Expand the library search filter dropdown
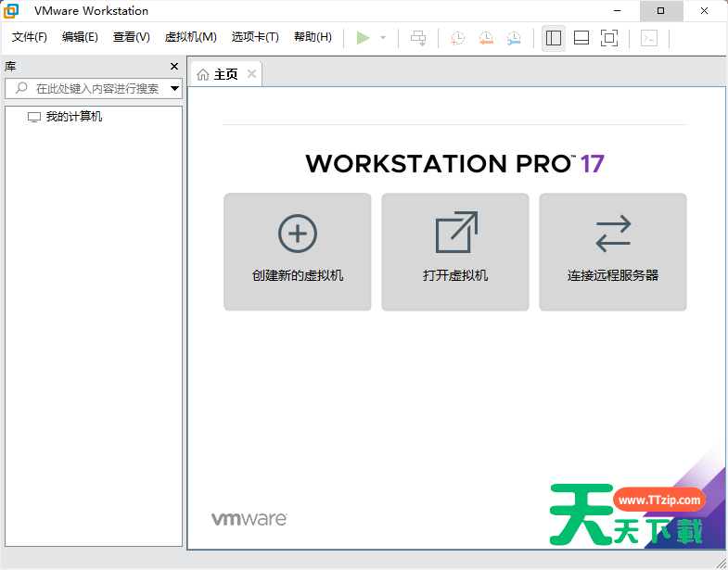Screen dimensions: 728x570 pos(174,88)
